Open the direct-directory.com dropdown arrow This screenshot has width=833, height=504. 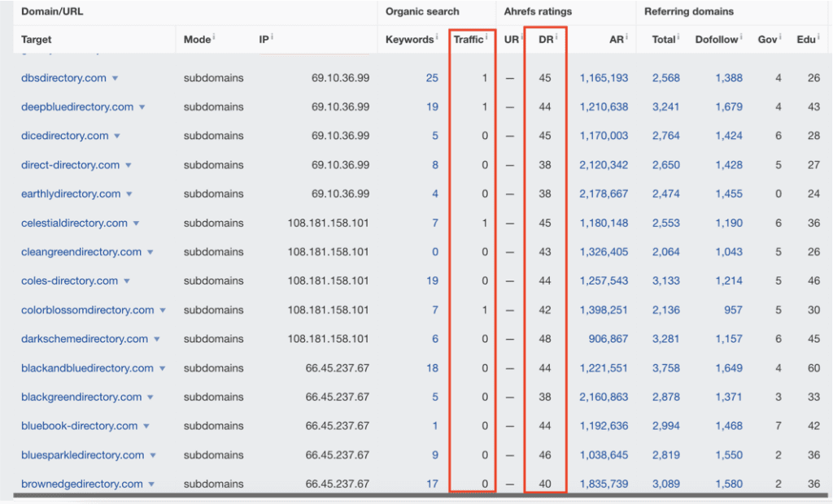pyautogui.click(x=128, y=166)
